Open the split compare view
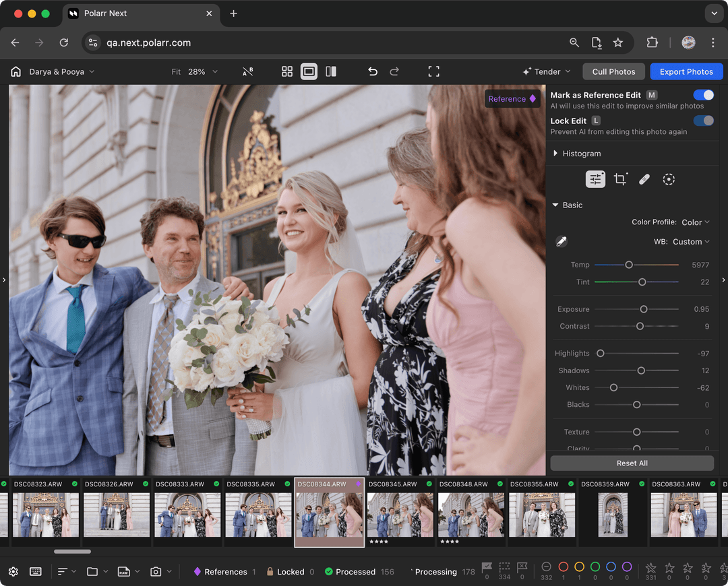This screenshot has width=728, height=586. pos(331,71)
